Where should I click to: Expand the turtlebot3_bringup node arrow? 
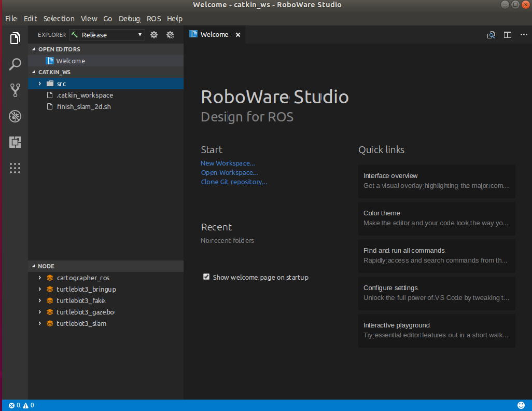(x=40, y=290)
